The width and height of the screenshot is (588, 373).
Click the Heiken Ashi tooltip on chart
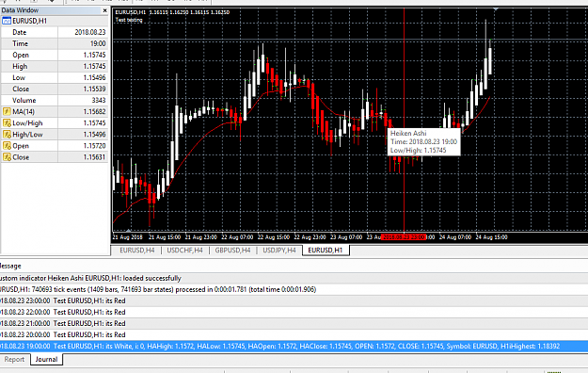pyautogui.click(x=423, y=141)
